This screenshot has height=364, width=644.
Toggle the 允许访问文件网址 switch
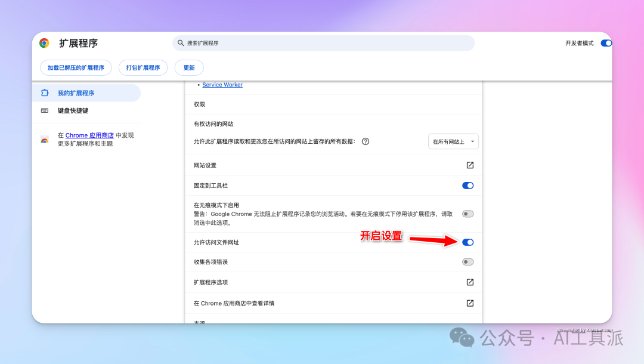468,242
